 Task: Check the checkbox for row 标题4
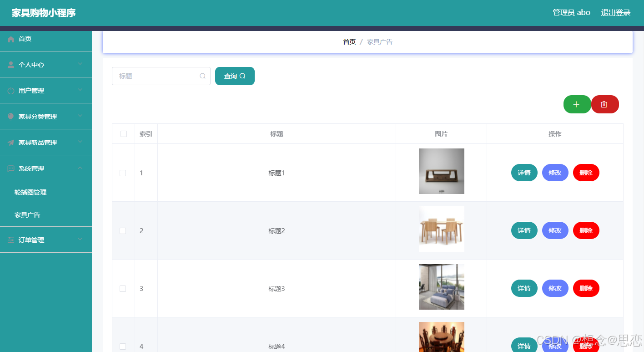tap(123, 347)
